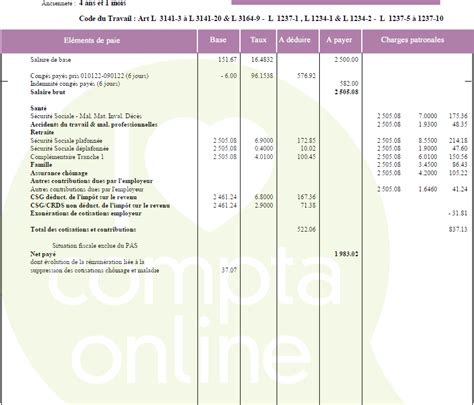
Task: Click the 172.85 deduction amount
Action: point(306,141)
